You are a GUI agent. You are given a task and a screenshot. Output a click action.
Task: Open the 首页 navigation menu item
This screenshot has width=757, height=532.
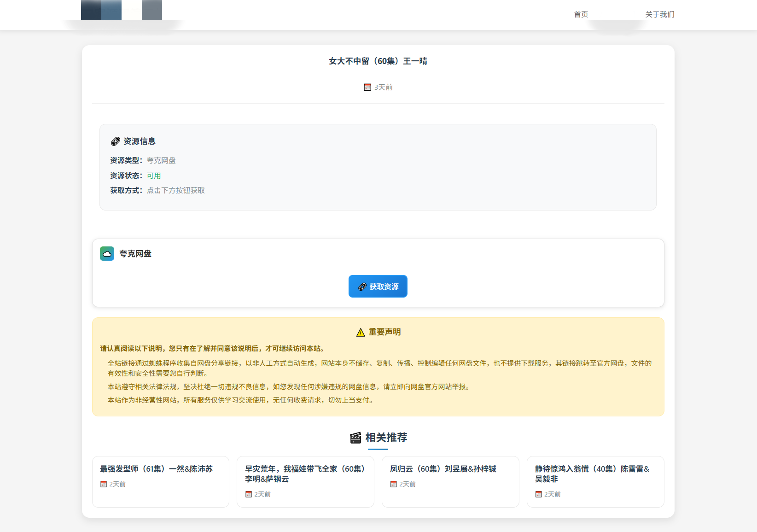tap(581, 14)
